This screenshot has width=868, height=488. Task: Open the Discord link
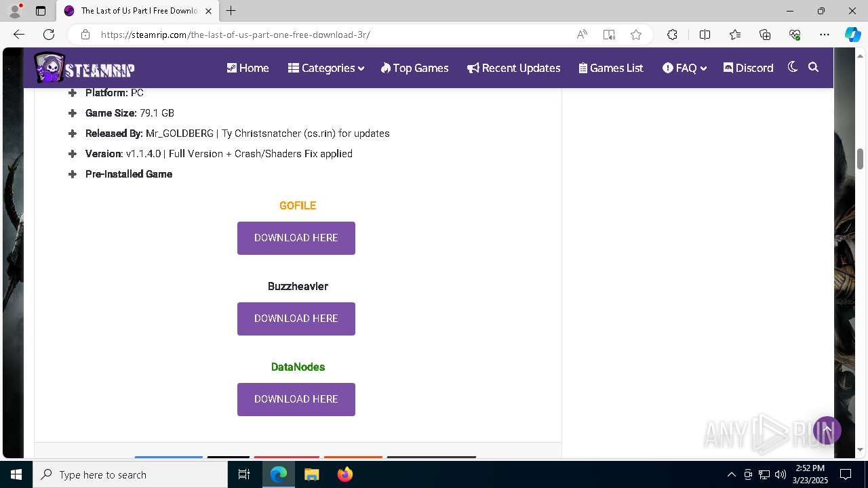748,68
